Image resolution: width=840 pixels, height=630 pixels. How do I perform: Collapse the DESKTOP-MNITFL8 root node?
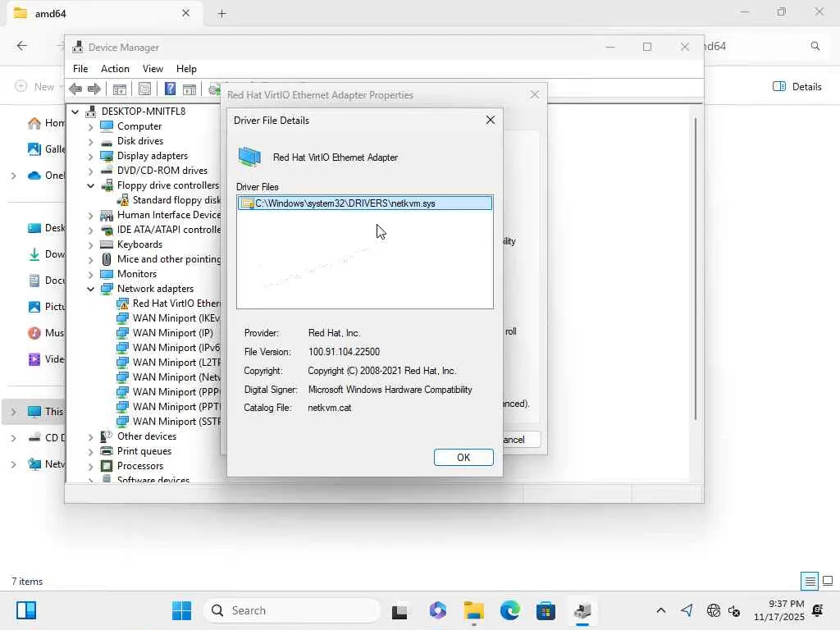[x=75, y=112]
